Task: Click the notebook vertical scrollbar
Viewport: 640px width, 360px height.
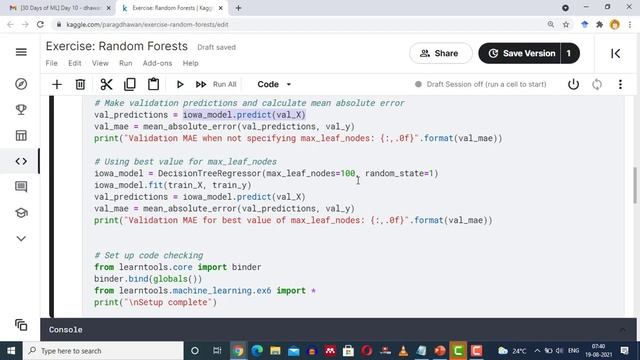Action: 635,185
